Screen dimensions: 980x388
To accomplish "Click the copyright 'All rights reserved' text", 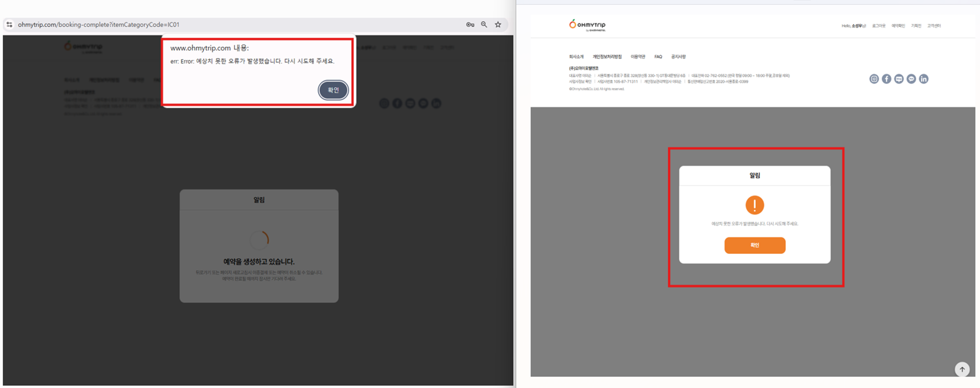I will coord(596,89).
